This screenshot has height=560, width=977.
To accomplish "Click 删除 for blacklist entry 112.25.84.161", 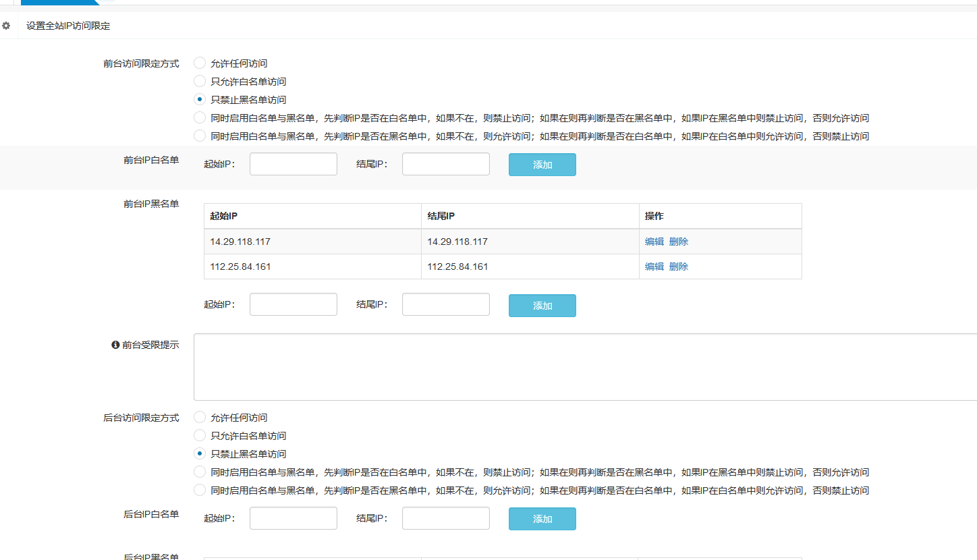I will (x=678, y=267).
